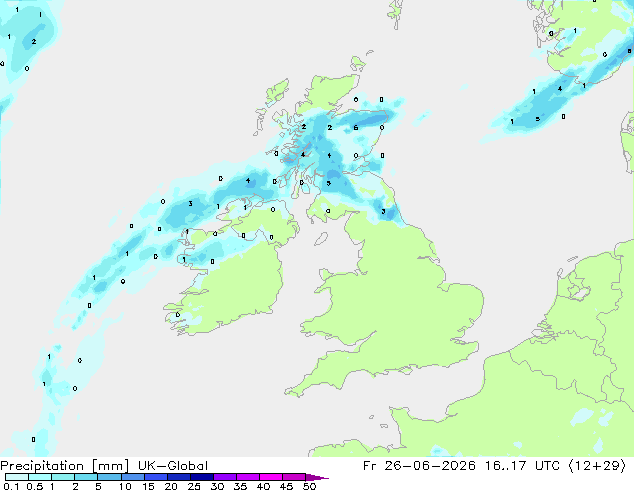Click the 'UK-Global' model name text
Viewport: 634px width, 490px height.
click(x=173, y=466)
